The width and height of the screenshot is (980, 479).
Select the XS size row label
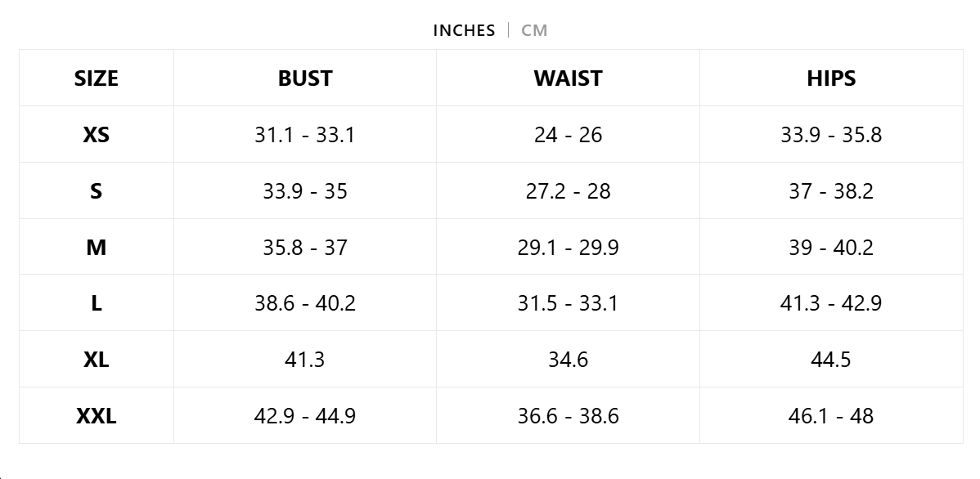point(97,135)
